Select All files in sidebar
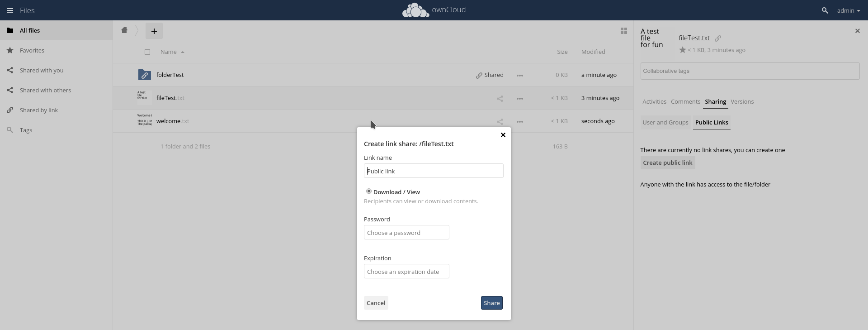This screenshot has width=868, height=330. [x=56, y=30]
